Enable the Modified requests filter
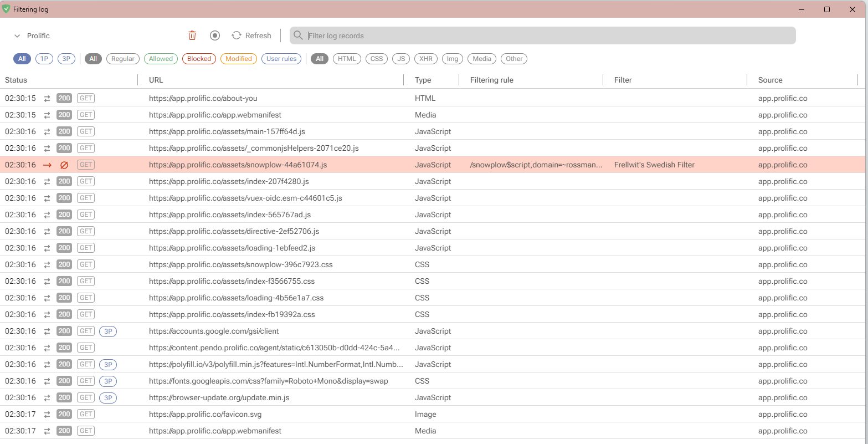 238,58
